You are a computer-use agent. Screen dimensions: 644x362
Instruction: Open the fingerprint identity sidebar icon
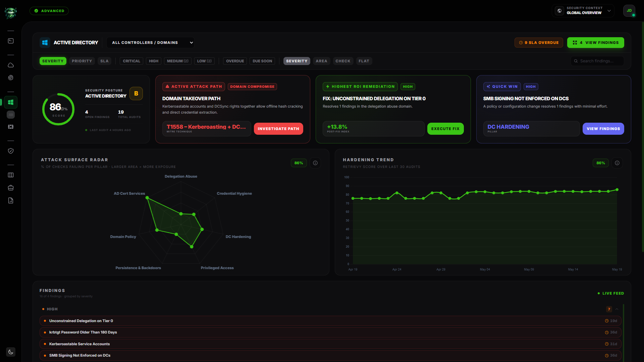click(x=11, y=78)
